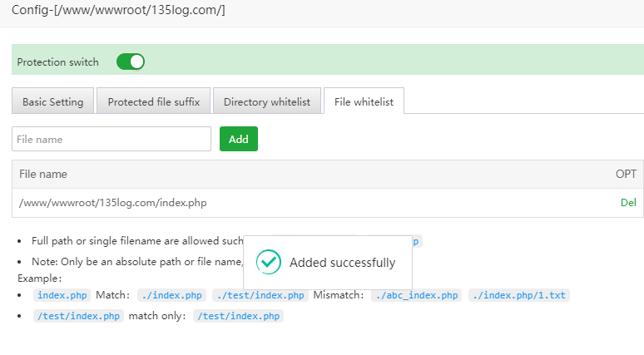
Task: Open the Protected file suffix tab
Action: (x=154, y=102)
